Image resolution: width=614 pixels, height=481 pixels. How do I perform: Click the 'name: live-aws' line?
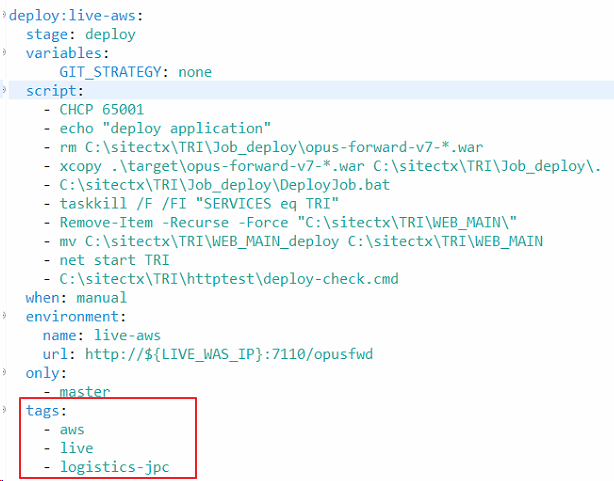click(102, 335)
